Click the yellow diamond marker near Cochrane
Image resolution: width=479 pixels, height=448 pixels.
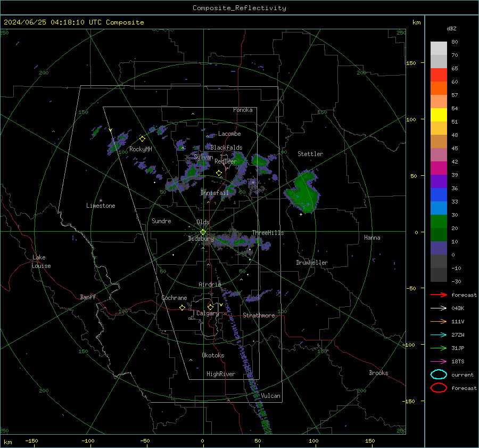(x=182, y=308)
